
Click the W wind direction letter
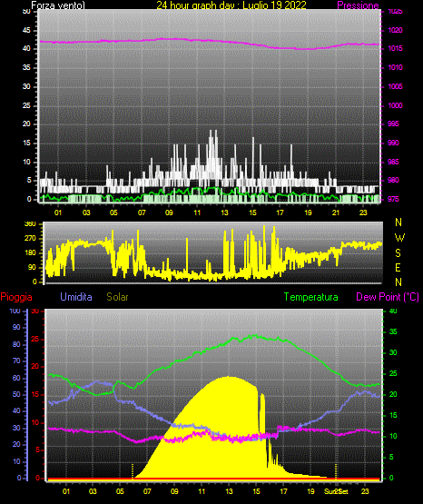[x=399, y=238]
